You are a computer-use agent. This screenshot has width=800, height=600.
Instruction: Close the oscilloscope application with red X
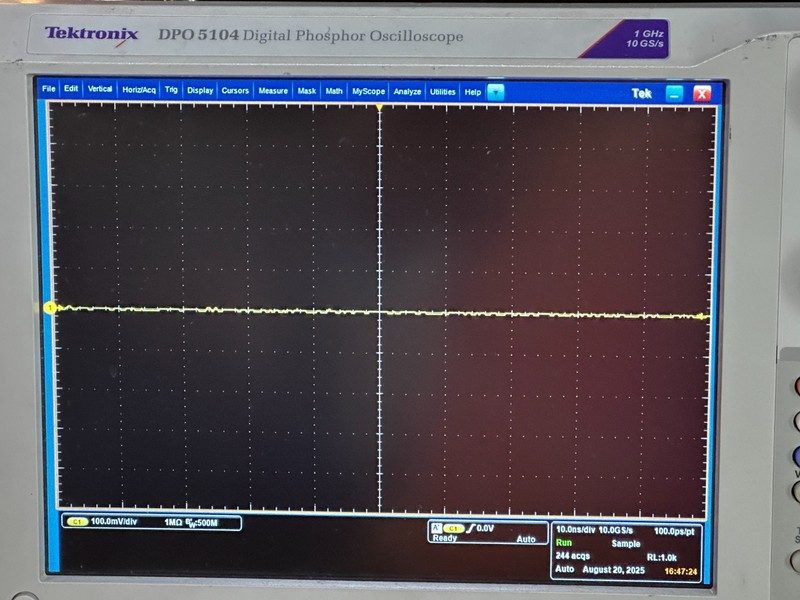[702, 94]
